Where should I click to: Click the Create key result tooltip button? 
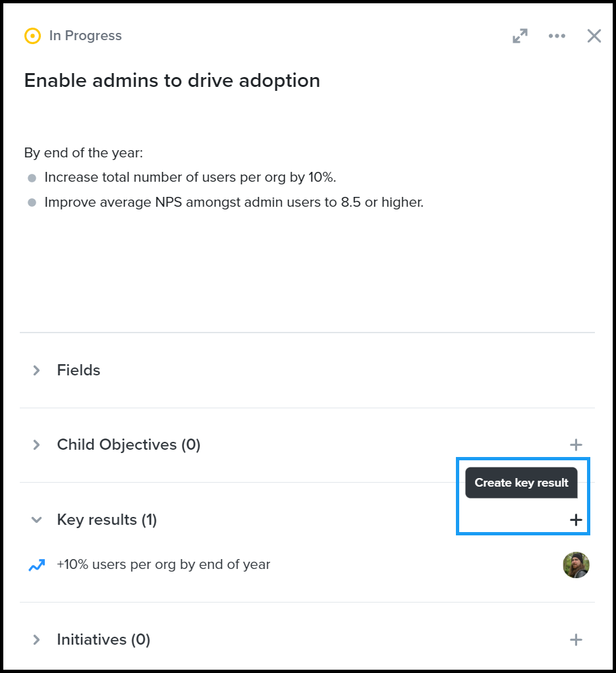[521, 483]
